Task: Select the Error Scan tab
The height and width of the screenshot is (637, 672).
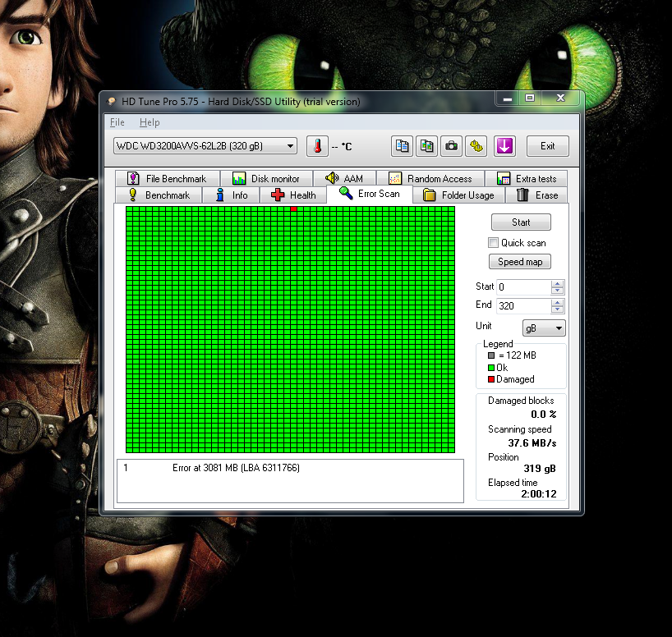Action: (370, 194)
